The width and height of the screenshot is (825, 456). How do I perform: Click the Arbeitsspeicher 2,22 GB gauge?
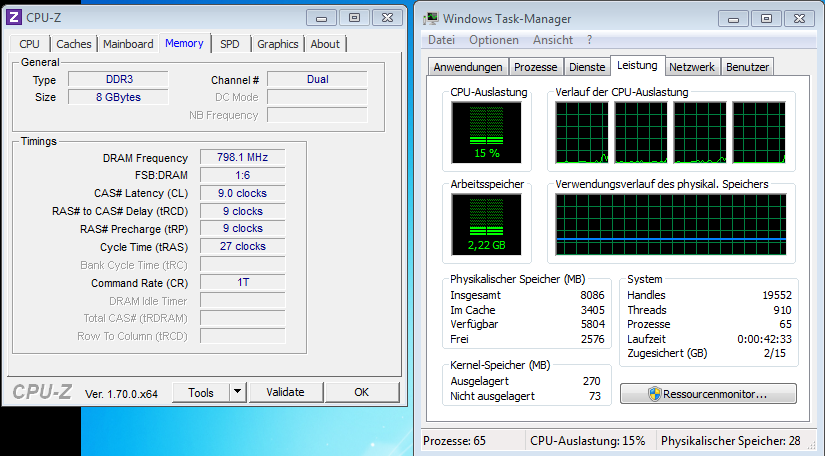coord(487,225)
